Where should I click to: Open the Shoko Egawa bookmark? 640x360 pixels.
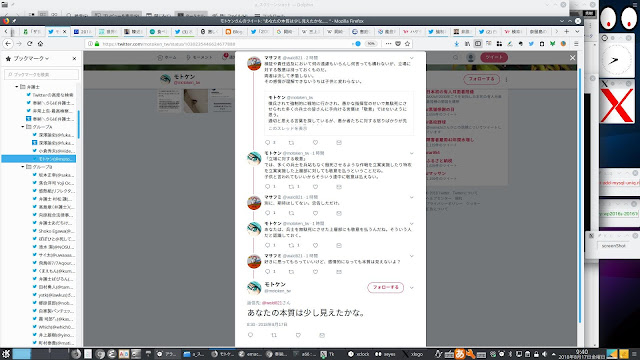[x=53, y=231]
